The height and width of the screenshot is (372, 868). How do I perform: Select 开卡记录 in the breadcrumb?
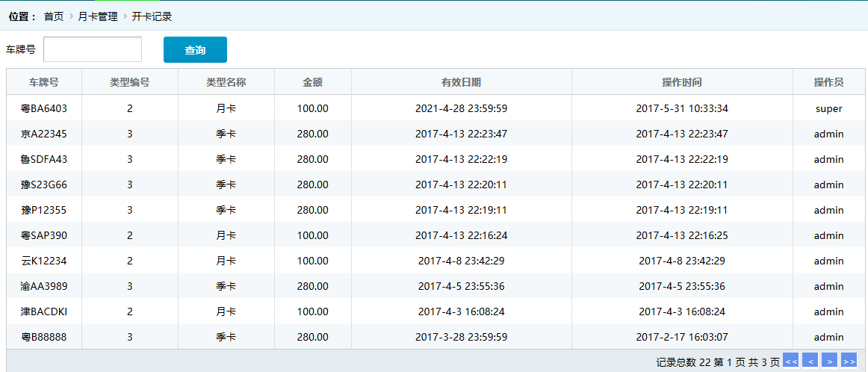[x=152, y=16]
